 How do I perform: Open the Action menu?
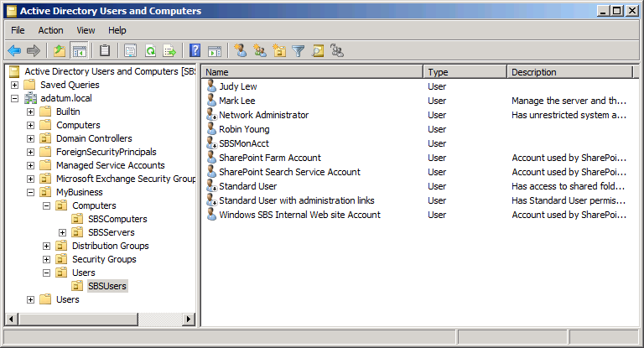[x=50, y=30]
